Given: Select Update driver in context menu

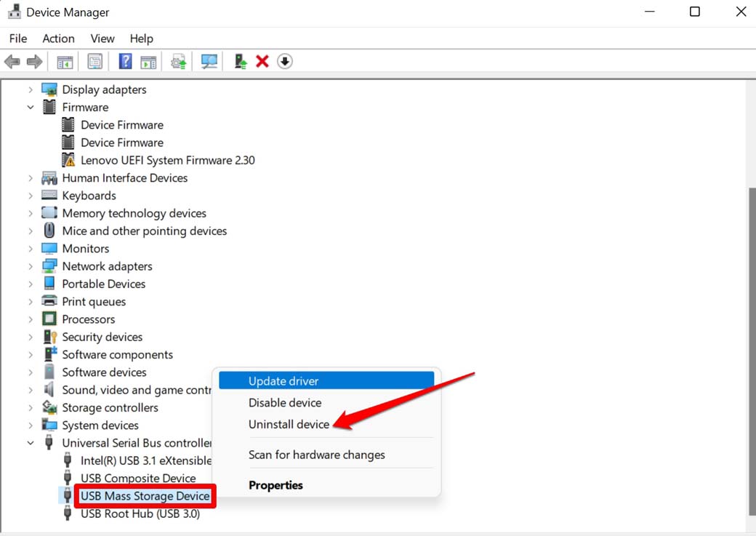Looking at the screenshot, I should (283, 381).
